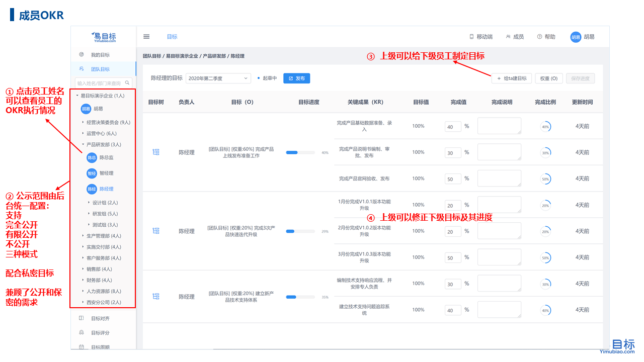Expand 设计组 (2人) group
This screenshot has height=362, width=644.
[89, 203]
